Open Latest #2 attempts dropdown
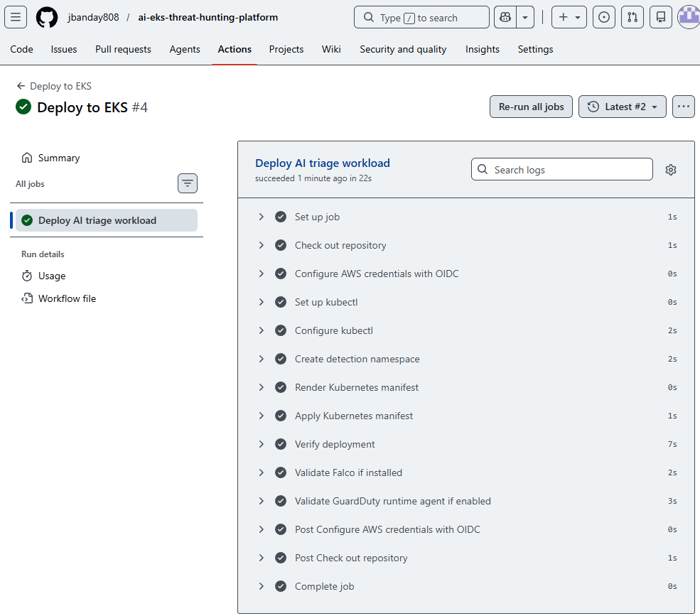 [623, 107]
